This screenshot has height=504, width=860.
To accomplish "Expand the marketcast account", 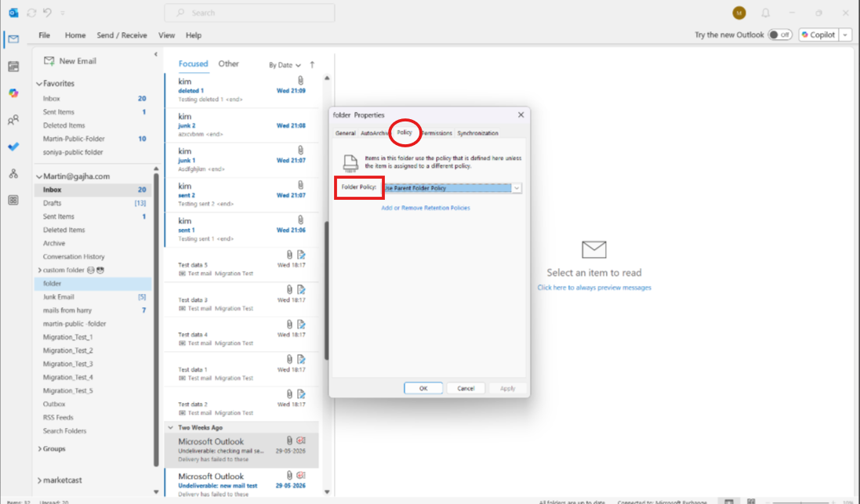I will click(x=39, y=480).
